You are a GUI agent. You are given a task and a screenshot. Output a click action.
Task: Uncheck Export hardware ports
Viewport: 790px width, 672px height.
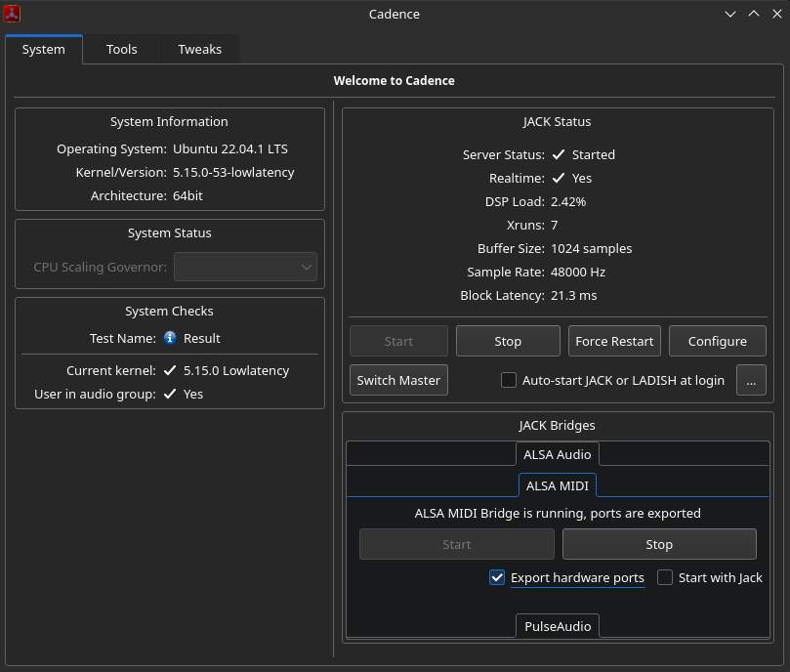pyautogui.click(x=497, y=577)
